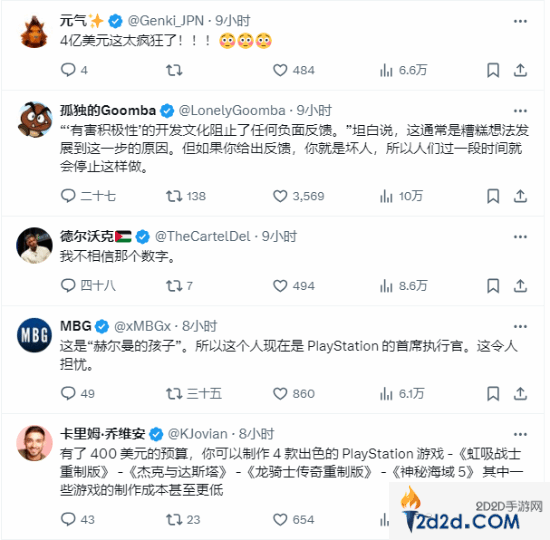Share the LonelyGoomba tweet
Screen dimensions: 550x540
pos(520,196)
